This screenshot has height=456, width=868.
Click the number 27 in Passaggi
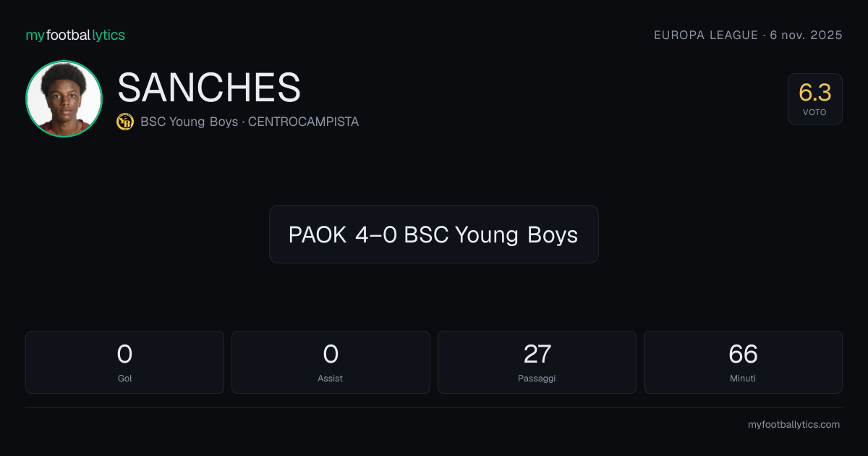tap(537, 354)
